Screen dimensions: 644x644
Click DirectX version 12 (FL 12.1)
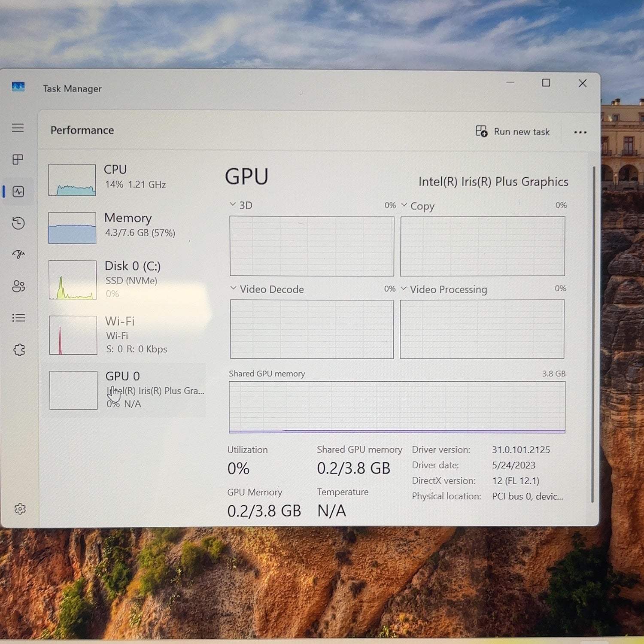click(516, 480)
